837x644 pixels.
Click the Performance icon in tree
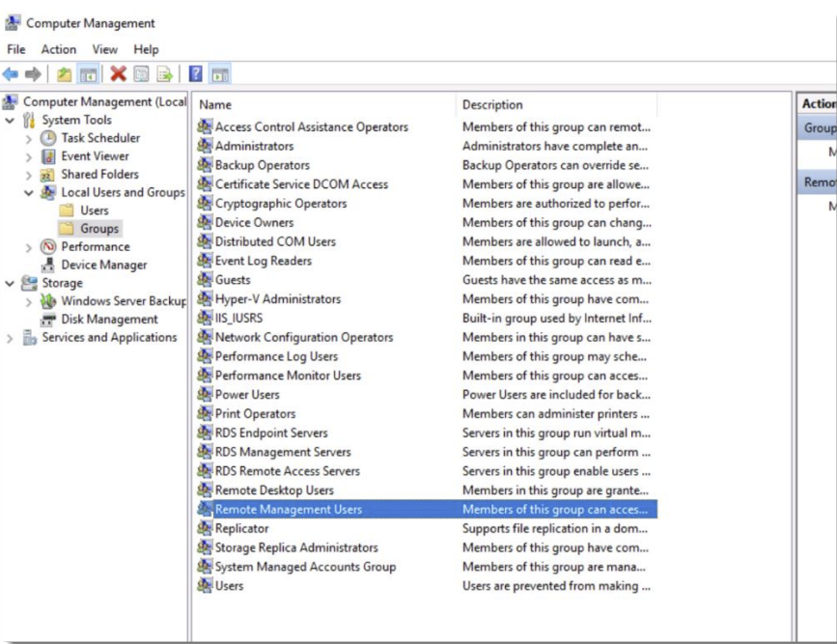coord(48,247)
